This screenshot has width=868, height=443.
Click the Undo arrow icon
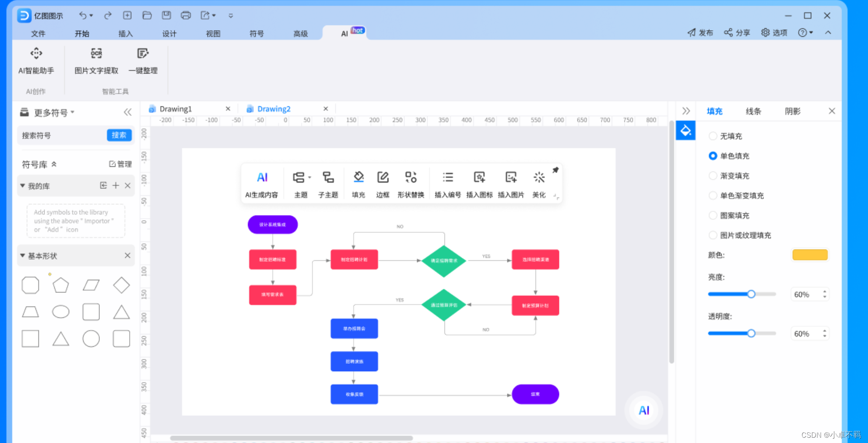tap(82, 16)
